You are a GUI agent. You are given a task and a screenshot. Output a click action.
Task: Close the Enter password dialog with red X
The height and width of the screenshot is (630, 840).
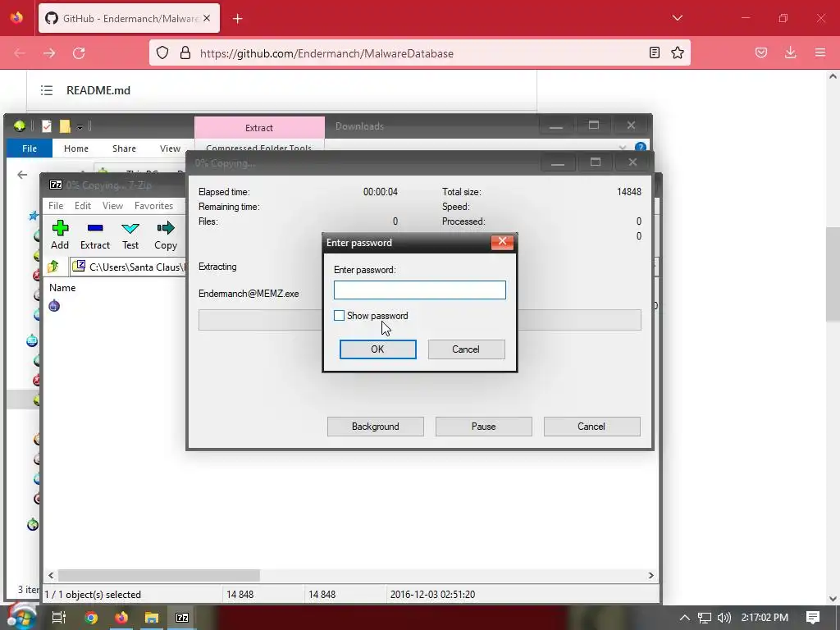tap(502, 242)
